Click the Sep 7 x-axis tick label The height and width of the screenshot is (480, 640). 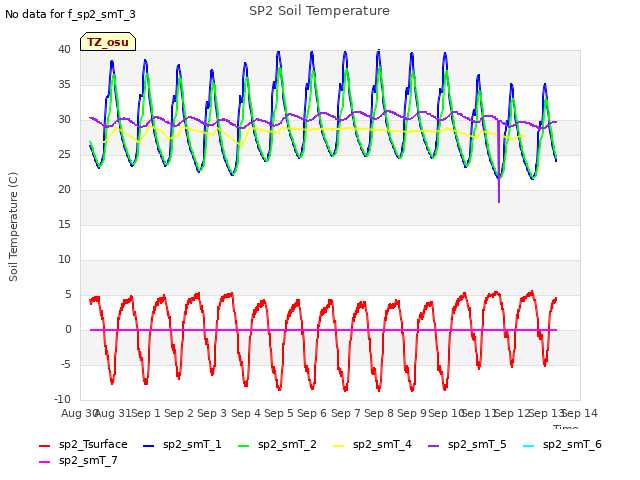tap(346, 413)
